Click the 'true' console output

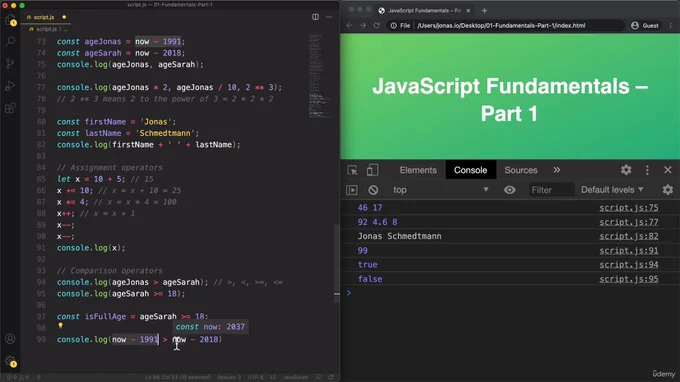[x=368, y=264]
